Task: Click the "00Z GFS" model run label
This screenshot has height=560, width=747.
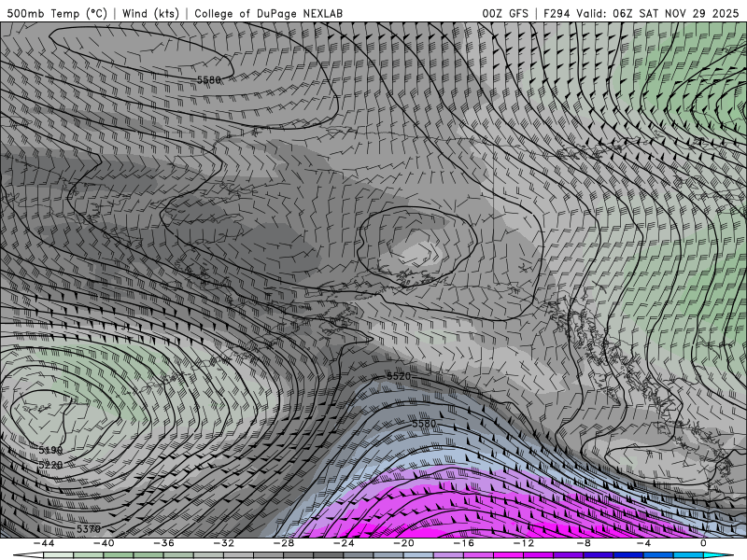Action: pyautogui.click(x=505, y=13)
